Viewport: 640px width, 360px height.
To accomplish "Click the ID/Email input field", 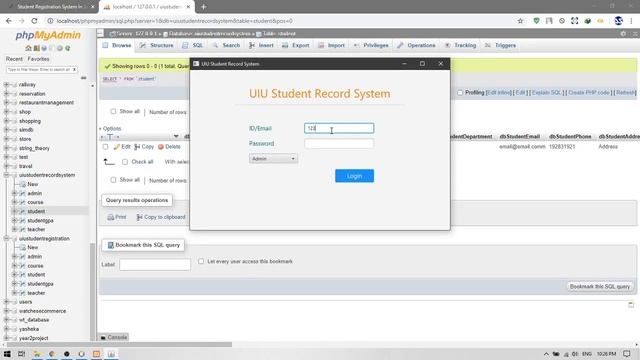I will (339, 128).
